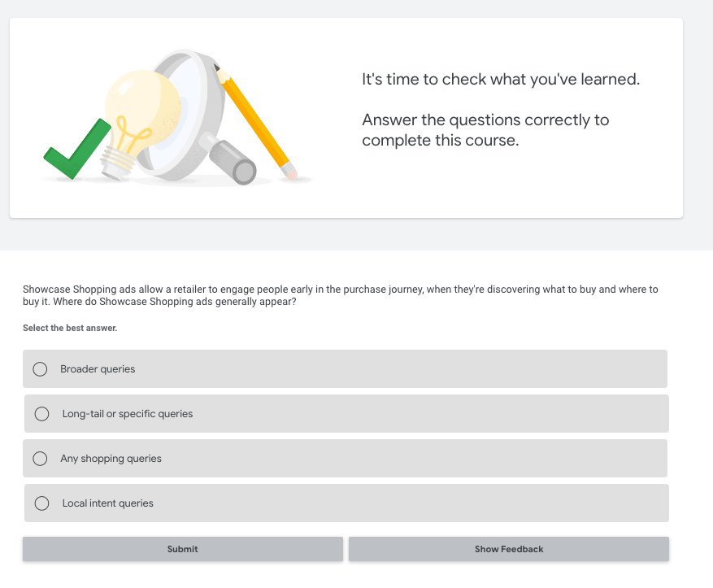
Task: Pick the Local intent queries radio button
Action: tap(41, 503)
